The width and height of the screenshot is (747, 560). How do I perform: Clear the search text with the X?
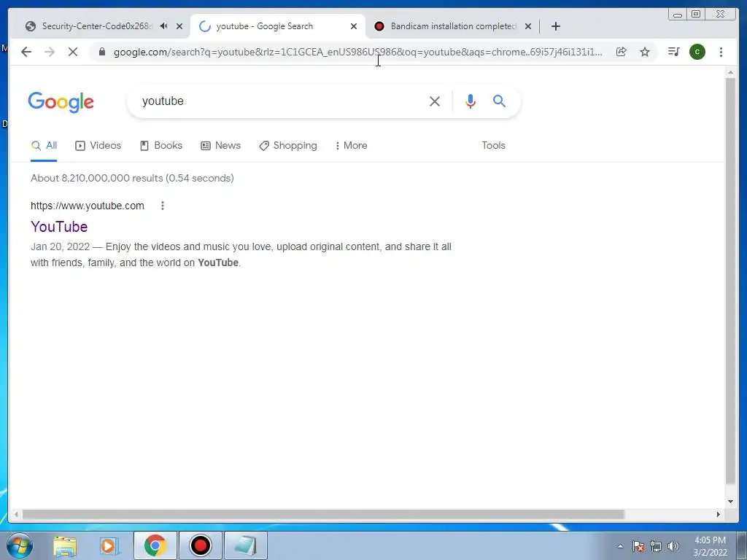point(435,101)
